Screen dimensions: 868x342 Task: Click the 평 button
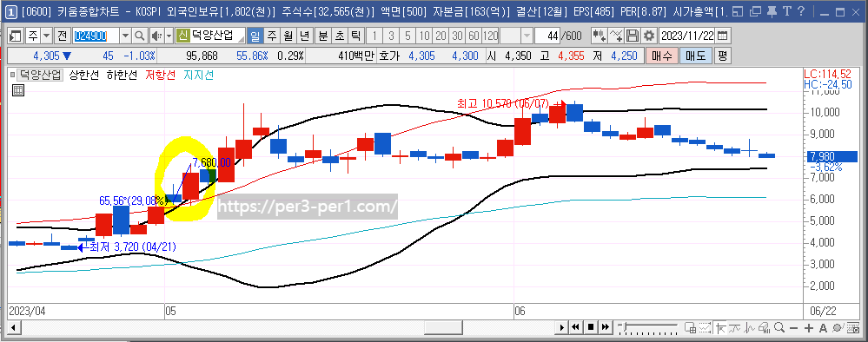[722, 56]
